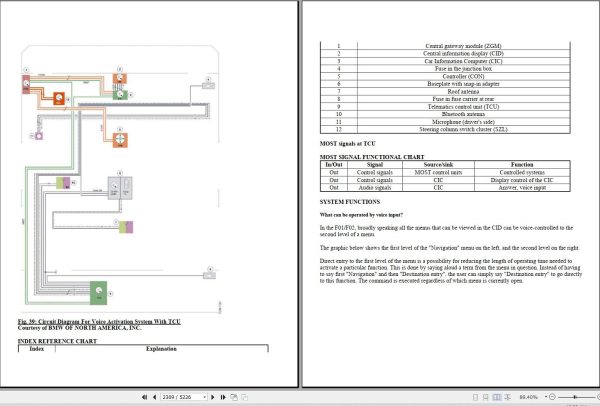Click 'Car Information Computer (CIC)' row
Screen dimensions: 600x406
pyautogui.click(x=445, y=61)
